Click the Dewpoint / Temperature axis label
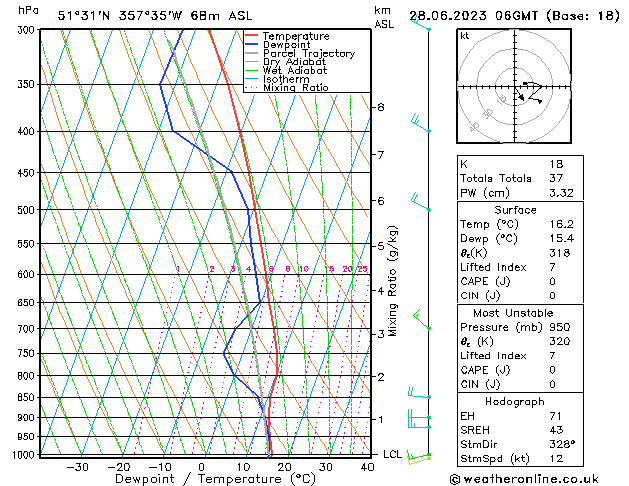The height and width of the screenshot is (486, 629). click(x=201, y=479)
